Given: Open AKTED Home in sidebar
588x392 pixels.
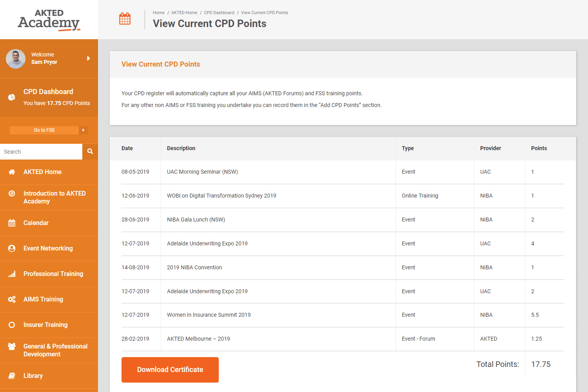Looking at the screenshot, I should (x=42, y=172).
